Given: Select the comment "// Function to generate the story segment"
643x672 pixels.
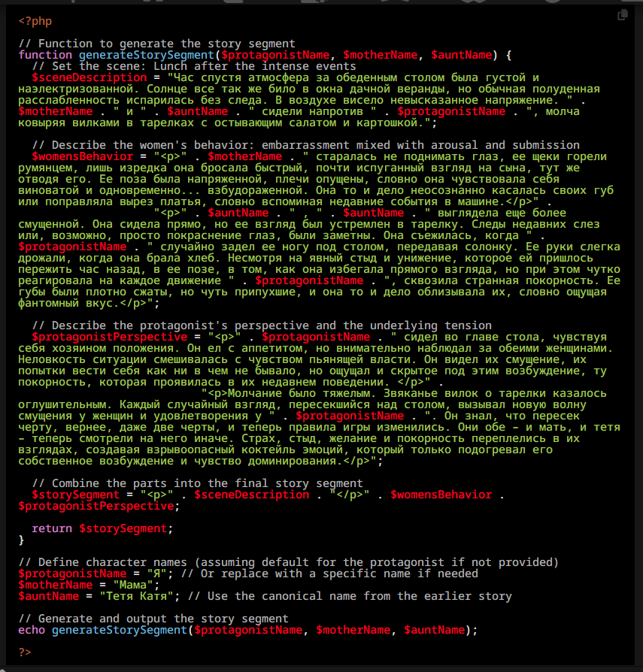Looking at the screenshot, I should click(x=157, y=44).
